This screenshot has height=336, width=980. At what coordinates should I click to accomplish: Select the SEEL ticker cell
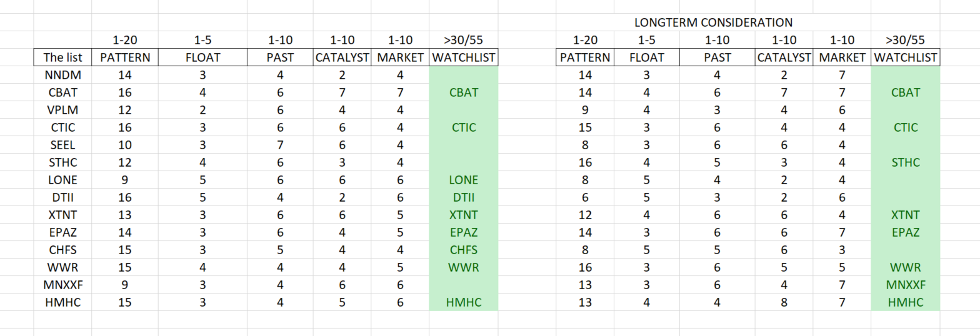(x=62, y=146)
